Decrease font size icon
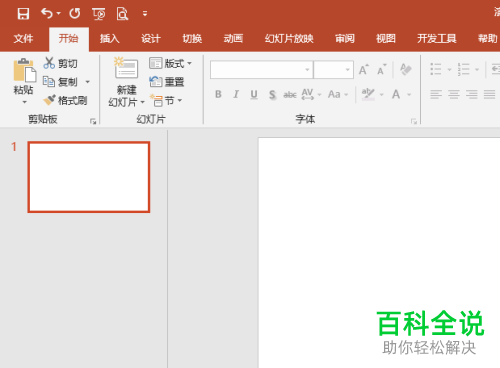 (382, 70)
